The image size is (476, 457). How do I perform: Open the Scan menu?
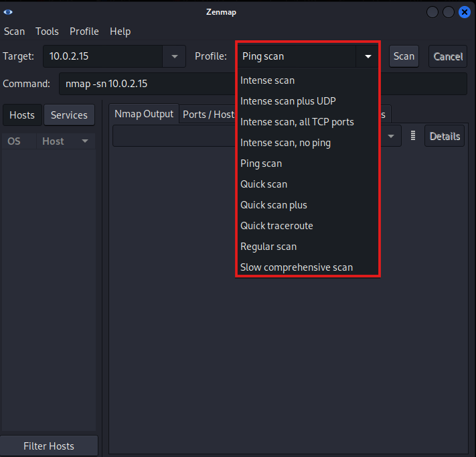pyautogui.click(x=14, y=31)
